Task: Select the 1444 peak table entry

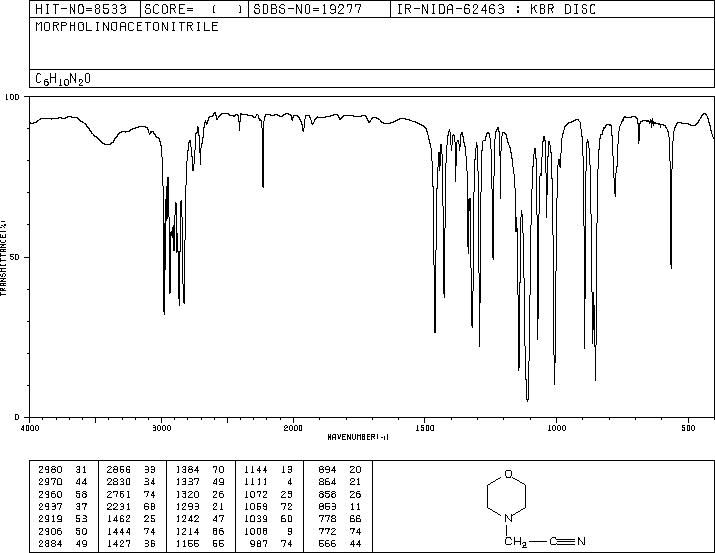Action: [131, 531]
